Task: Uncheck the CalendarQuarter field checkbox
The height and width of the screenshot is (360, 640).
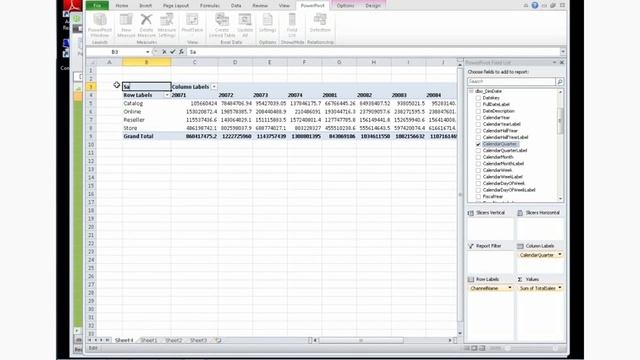Action: pos(478,144)
